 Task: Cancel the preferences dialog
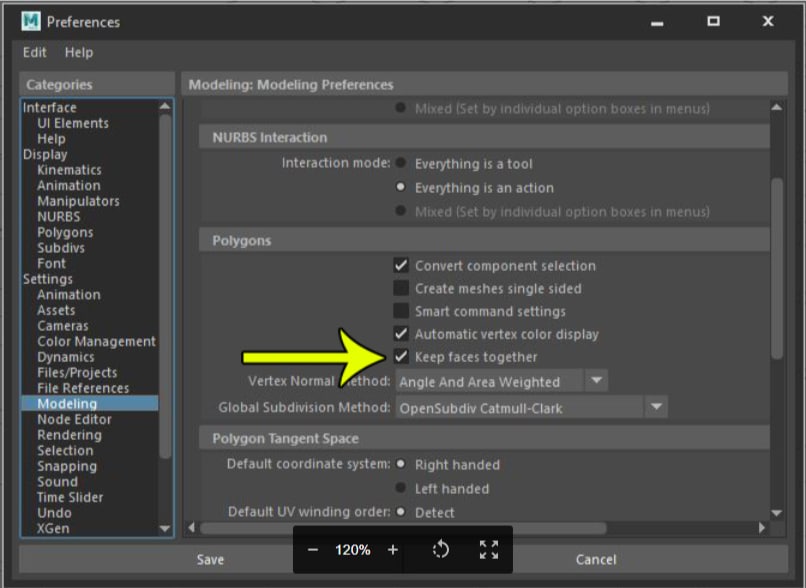point(596,559)
